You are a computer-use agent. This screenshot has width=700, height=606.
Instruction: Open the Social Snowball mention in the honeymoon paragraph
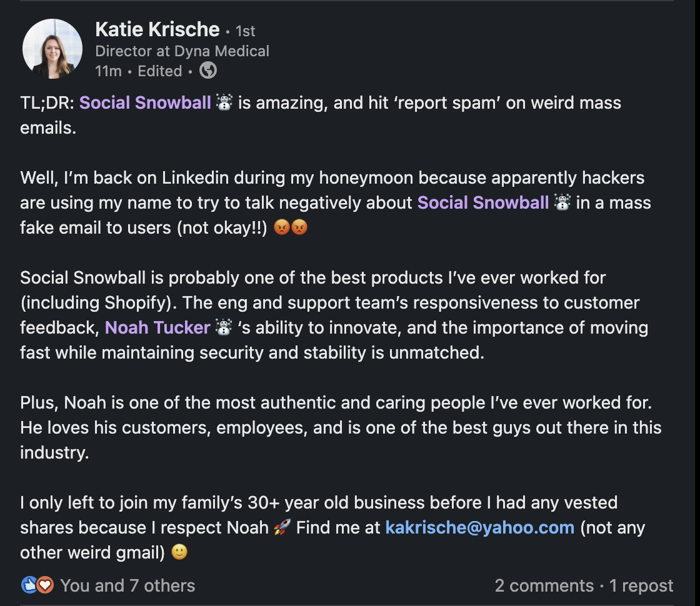[483, 203]
